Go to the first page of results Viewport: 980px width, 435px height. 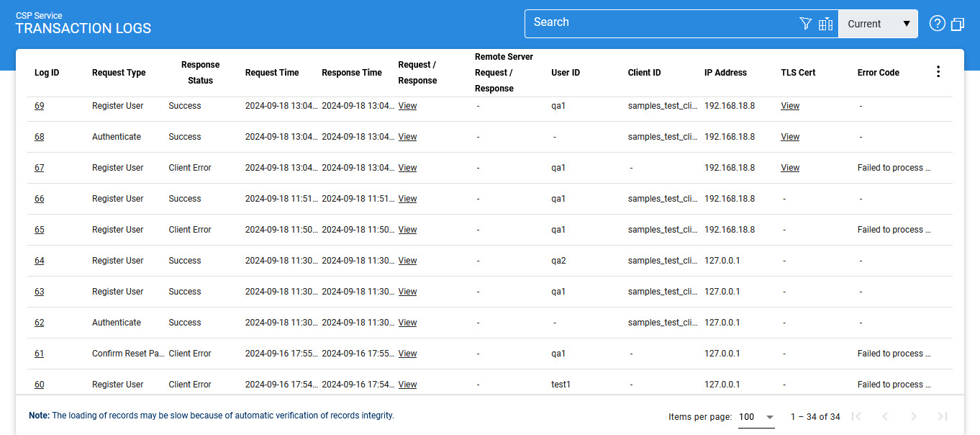[x=856, y=416]
